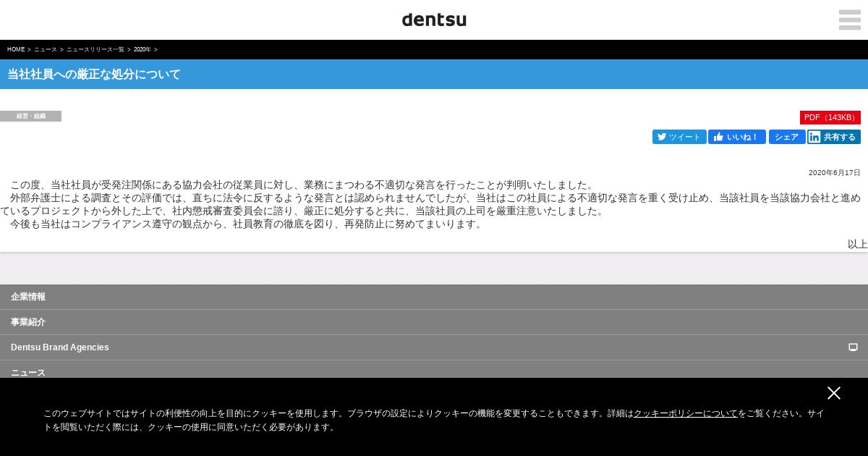This screenshot has height=456, width=868.
Task: Close the cookie notice banner
Action: tap(834, 393)
